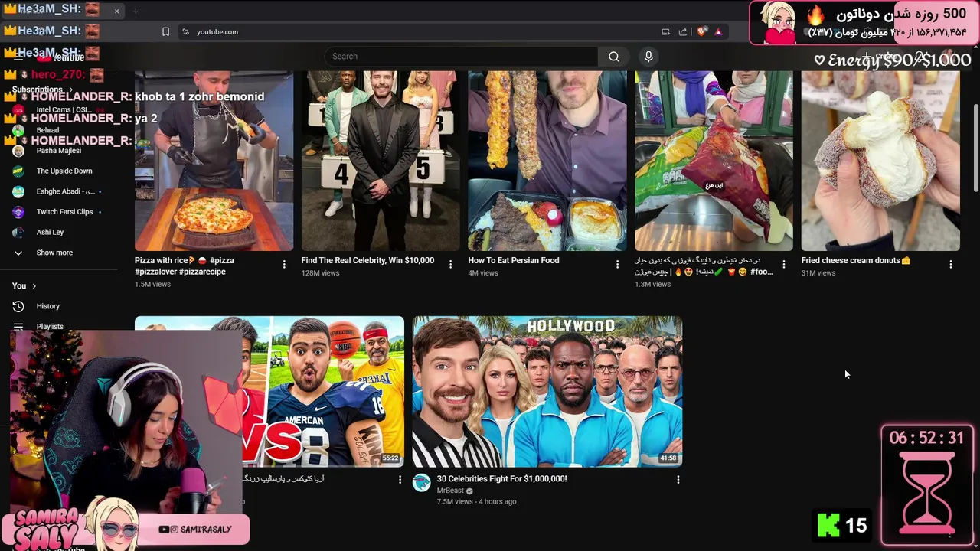
Task: Click the page vertical scrollbar thumb
Action: point(975,147)
